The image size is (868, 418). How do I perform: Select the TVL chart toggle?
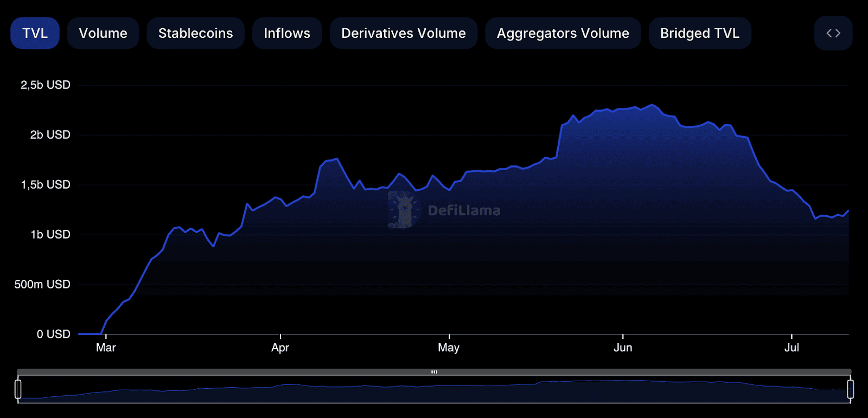coord(35,33)
